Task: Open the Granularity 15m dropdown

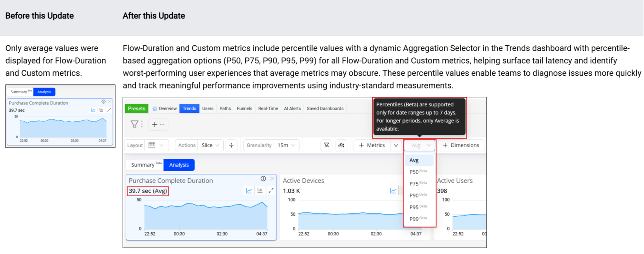Action: [x=286, y=145]
